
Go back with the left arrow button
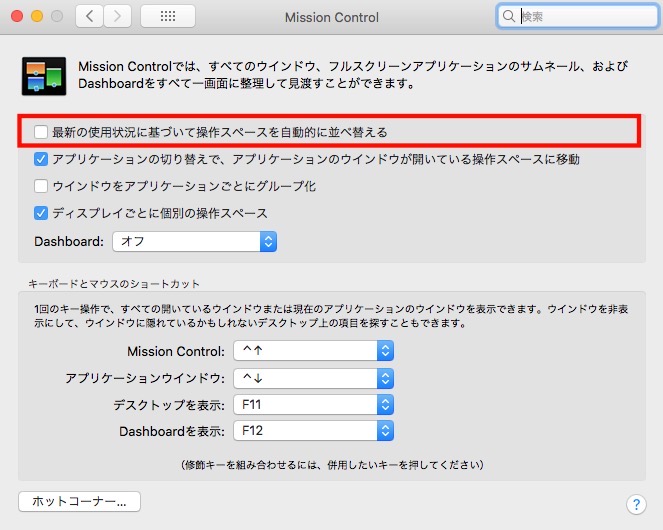pos(89,16)
